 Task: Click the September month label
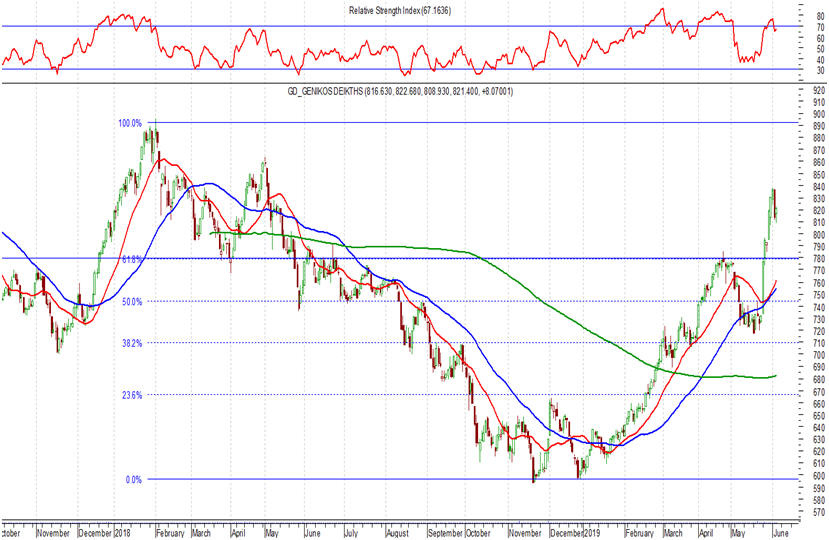tap(445, 533)
